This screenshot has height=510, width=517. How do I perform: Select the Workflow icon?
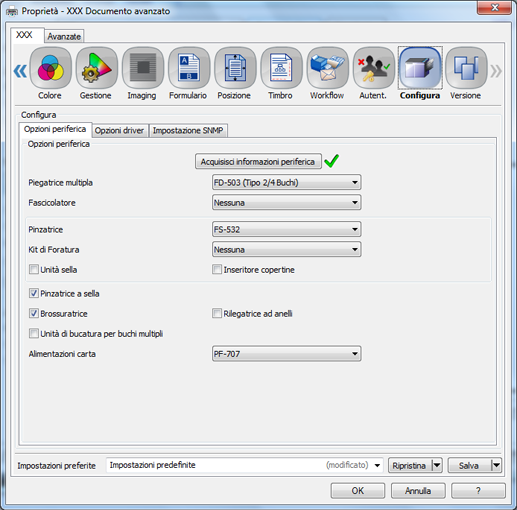pyautogui.click(x=327, y=68)
